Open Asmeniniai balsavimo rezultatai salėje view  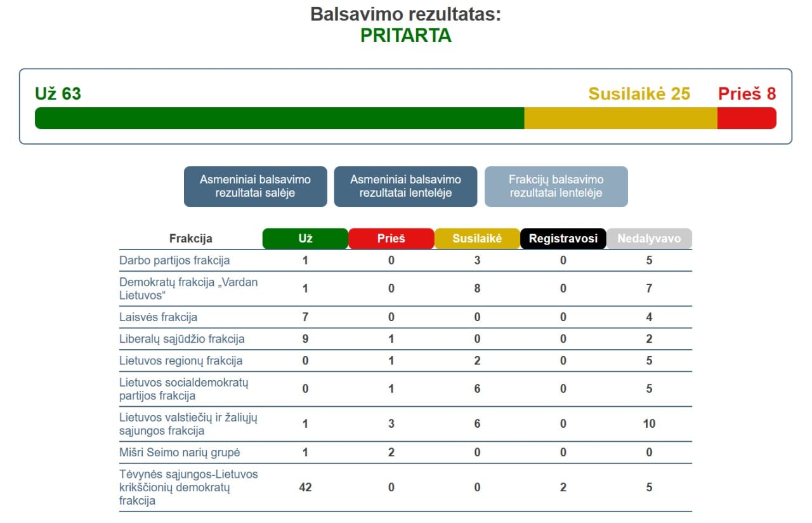point(256,187)
